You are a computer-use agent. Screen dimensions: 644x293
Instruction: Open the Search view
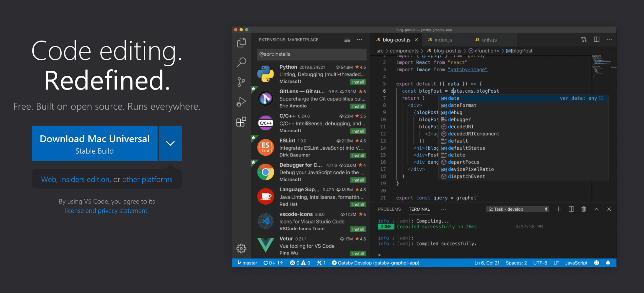(x=241, y=62)
